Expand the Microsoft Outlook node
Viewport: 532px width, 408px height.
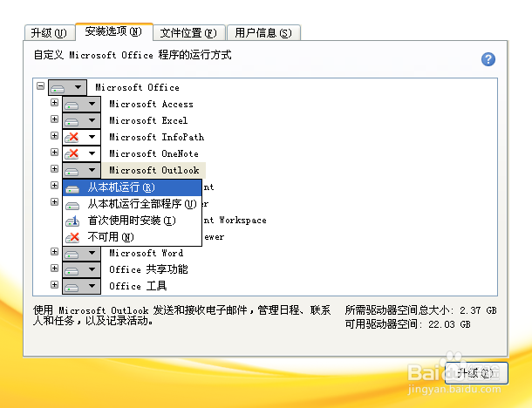(54, 168)
